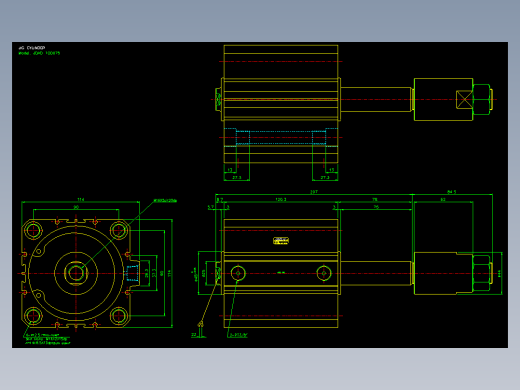Select the '5.7' dimension text
Viewport: 520px width, 390px height.
pyautogui.click(x=211, y=207)
